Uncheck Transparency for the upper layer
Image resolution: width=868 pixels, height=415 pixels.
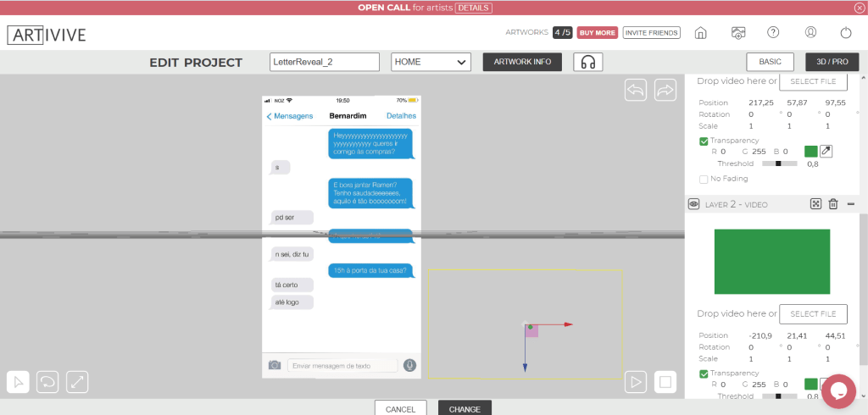coord(704,141)
